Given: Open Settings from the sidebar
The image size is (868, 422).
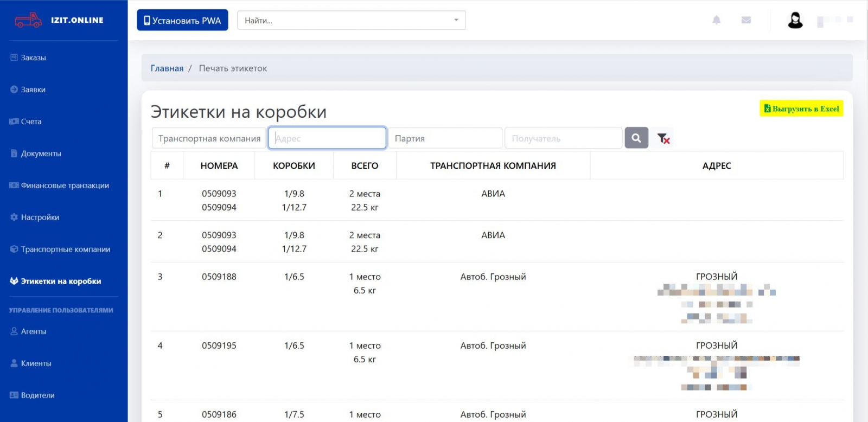Looking at the screenshot, I should (40, 218).
